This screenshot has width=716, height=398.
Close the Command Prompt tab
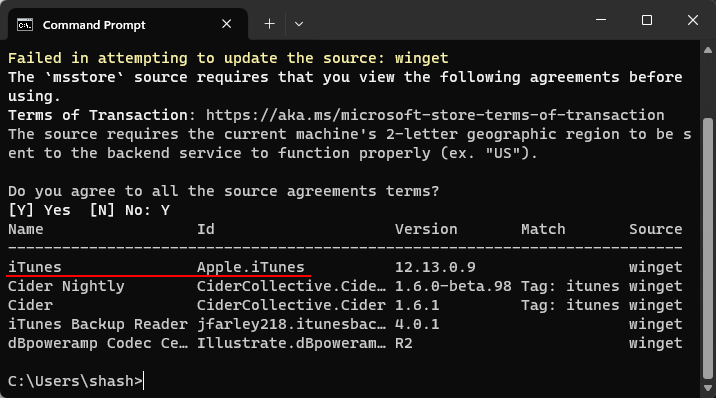pyautogui.click(x=226, y=24)
